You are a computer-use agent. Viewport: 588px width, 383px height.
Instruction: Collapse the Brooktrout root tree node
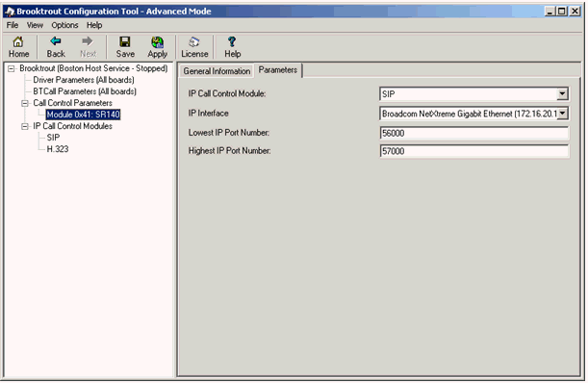pyautogui.click(x=12, y=68)
